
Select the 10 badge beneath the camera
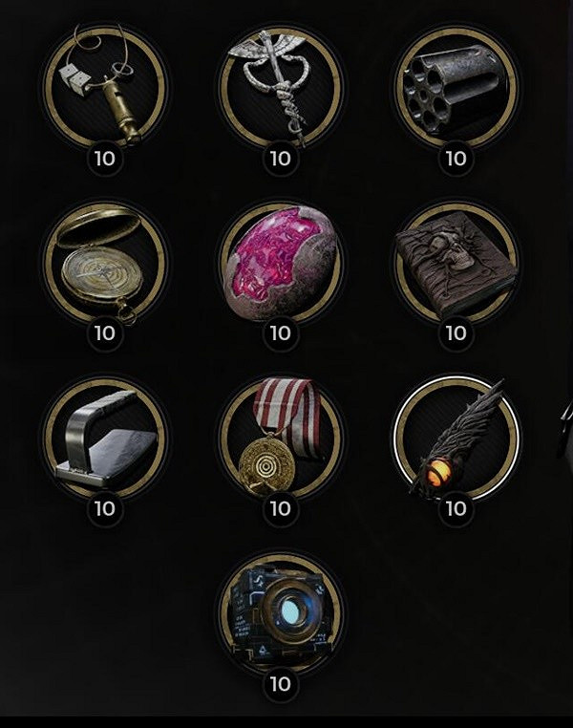pyautogui.click(x=280, y=684)
